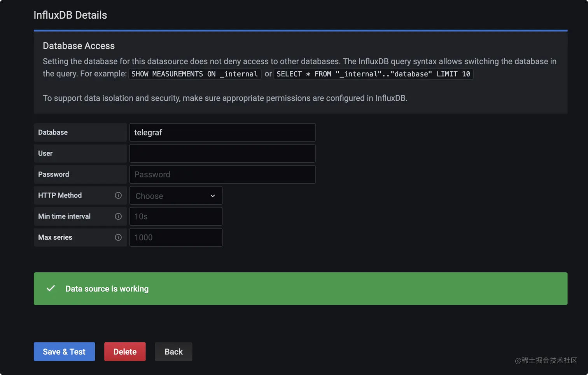
Task: Click the empty User input field
Action: (x=222, y=153)
